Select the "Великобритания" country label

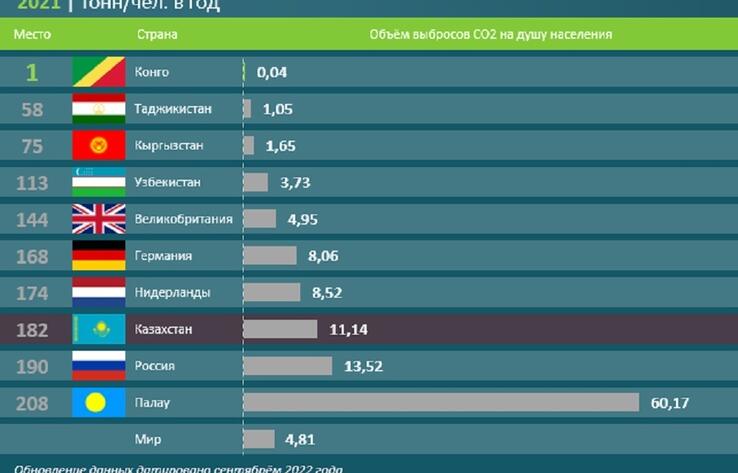[183, 219]
